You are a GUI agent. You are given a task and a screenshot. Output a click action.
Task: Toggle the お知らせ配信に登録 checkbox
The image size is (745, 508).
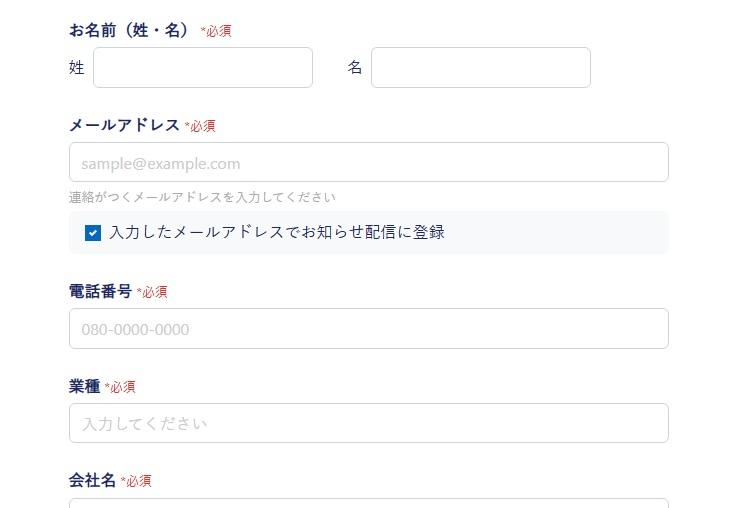tap(93, 233)
